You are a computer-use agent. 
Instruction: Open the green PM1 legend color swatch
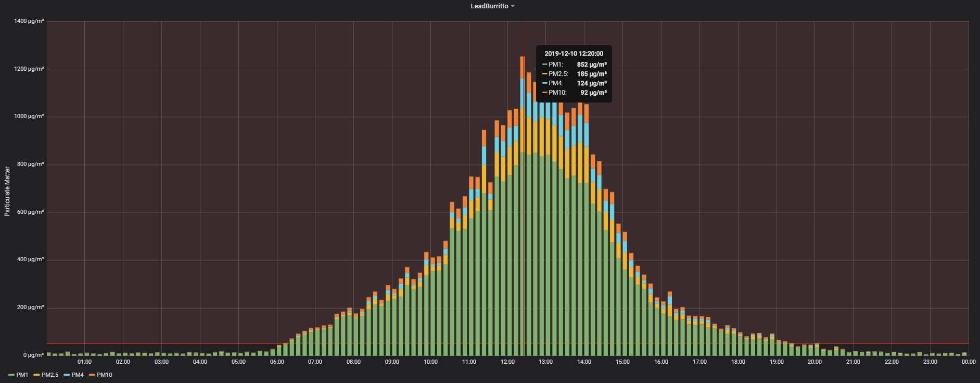[11, 375]
